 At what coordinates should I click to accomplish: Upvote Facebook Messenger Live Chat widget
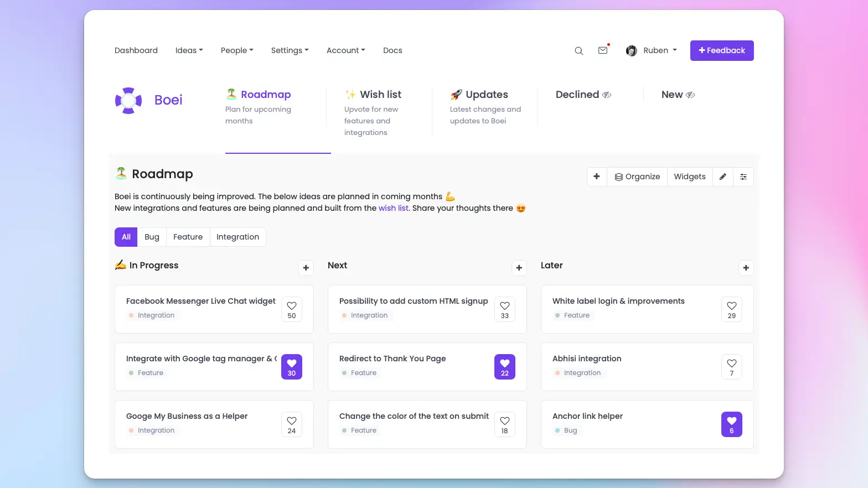(292, 310)
